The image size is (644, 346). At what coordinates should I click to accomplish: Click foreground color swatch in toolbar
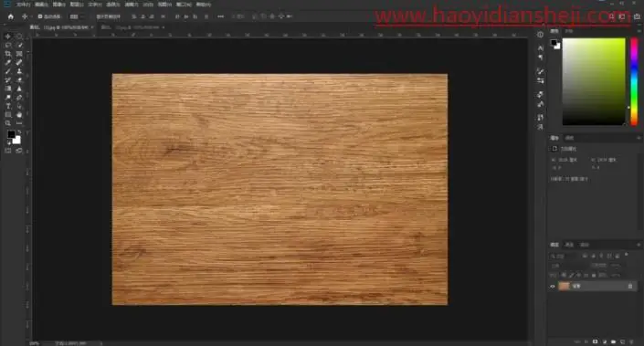point(11,134)
